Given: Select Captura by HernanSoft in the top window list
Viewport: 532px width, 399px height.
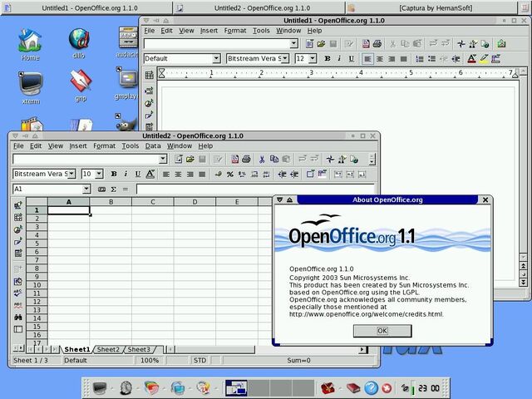Looking at the screenshot, I should 431,7.
